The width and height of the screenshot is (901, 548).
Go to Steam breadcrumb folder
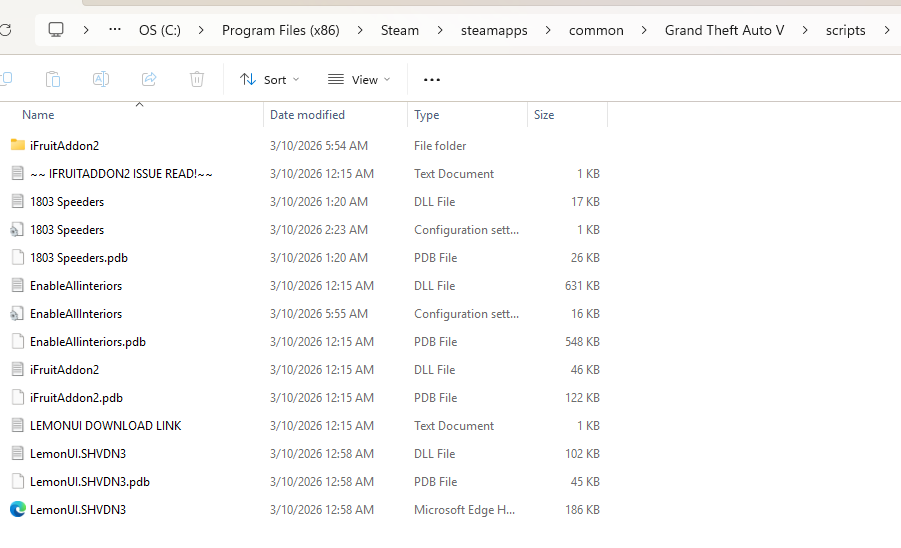click(400, 30)
